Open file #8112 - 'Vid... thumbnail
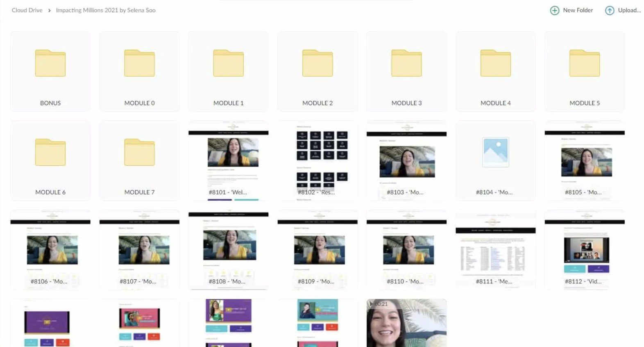The image size is (644, 347). pos(585,250)
